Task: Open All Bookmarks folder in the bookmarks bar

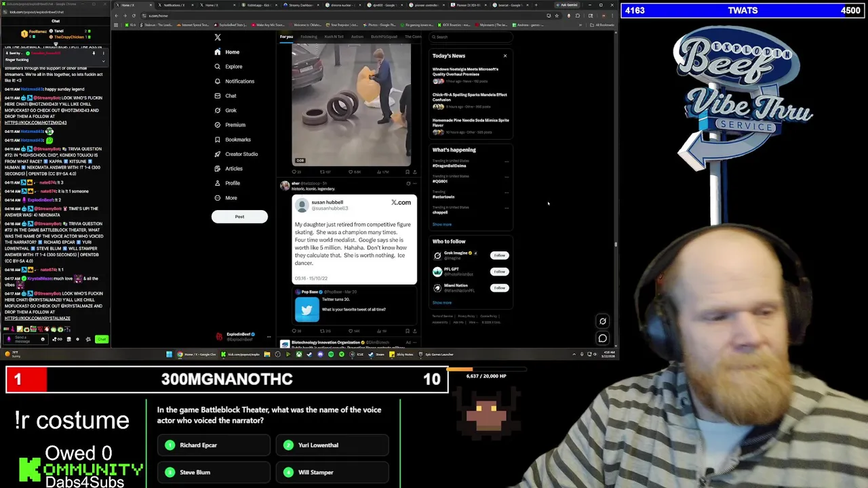Action: click(603, 25)
